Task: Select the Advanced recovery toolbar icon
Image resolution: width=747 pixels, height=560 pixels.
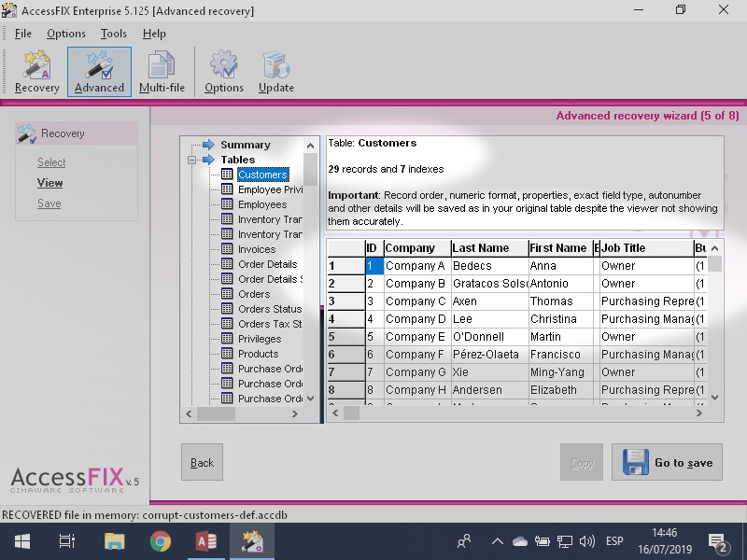Action: coord(99,72)
